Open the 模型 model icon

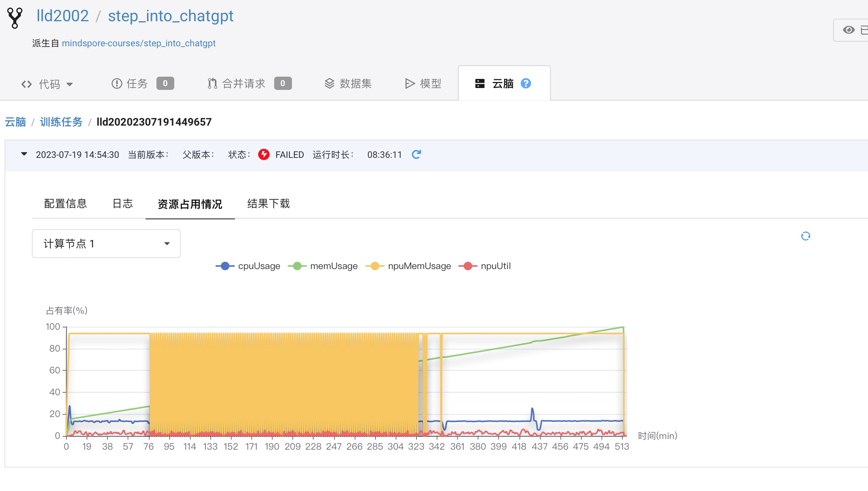(x=409, y=83)
